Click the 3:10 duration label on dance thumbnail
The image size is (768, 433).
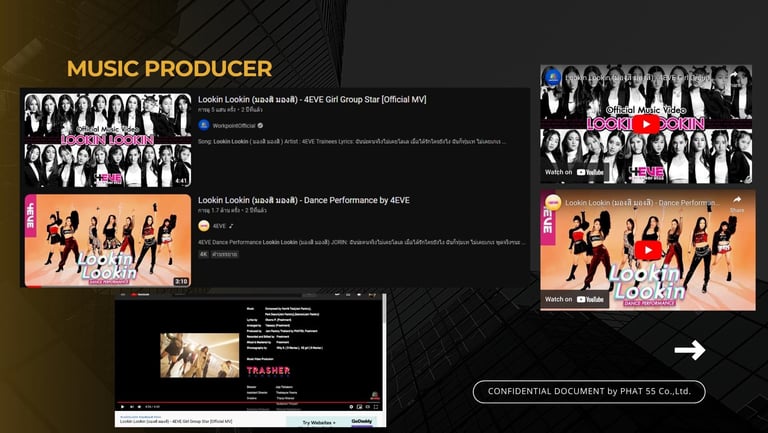click(x=181, y=281)
